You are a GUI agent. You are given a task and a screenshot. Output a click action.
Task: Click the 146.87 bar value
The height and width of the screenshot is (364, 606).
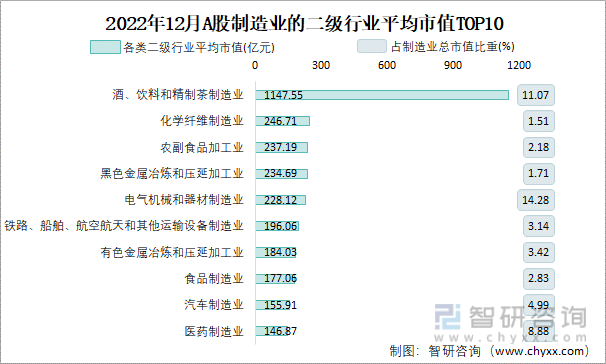[x=281, y=331]
